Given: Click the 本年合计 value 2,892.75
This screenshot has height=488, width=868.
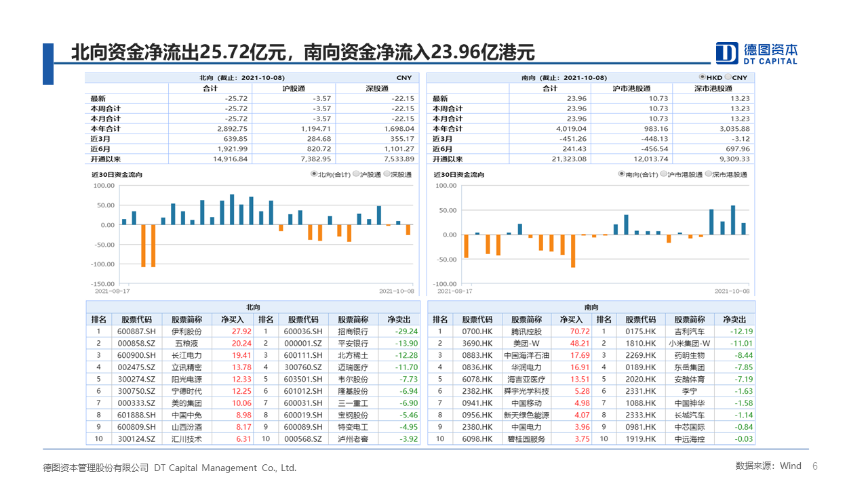Looking at the screenshot, I should (x=233, y=129).
